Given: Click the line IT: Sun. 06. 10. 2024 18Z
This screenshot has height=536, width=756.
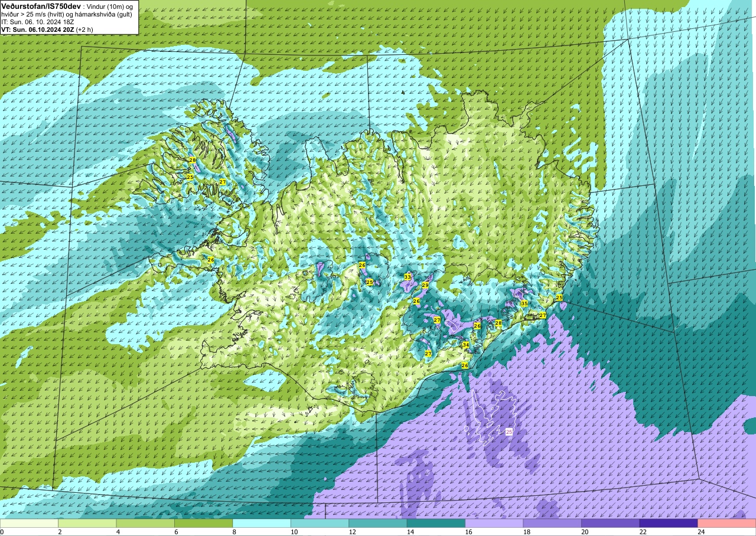Looking at the screenshot, I should tap(38, 21).
